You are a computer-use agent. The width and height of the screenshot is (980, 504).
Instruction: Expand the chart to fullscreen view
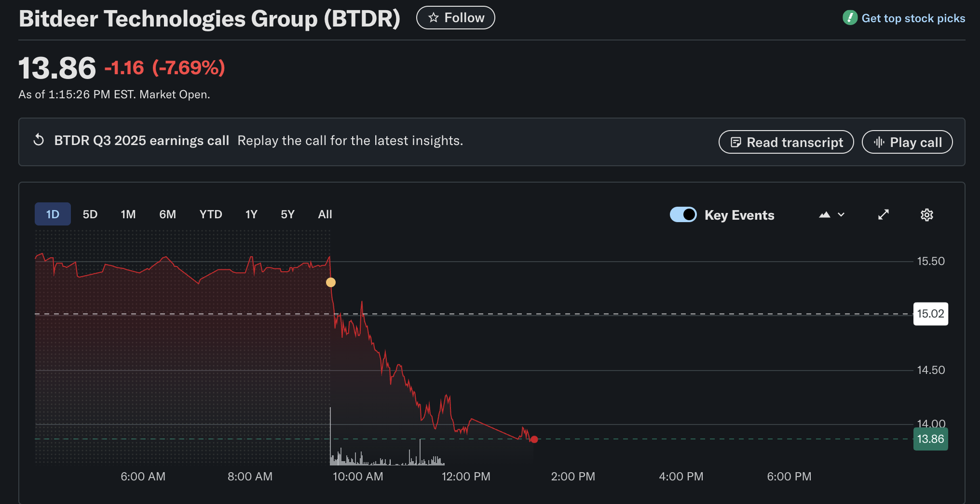pyautogui.click(x=884, y=214)
